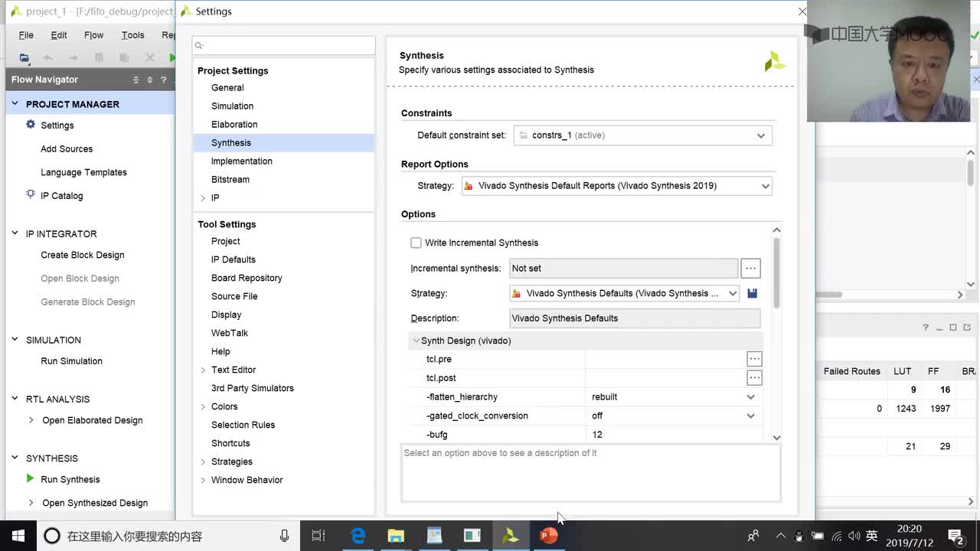
Task: Select Bitstream settings category
Action: point(230,180)
